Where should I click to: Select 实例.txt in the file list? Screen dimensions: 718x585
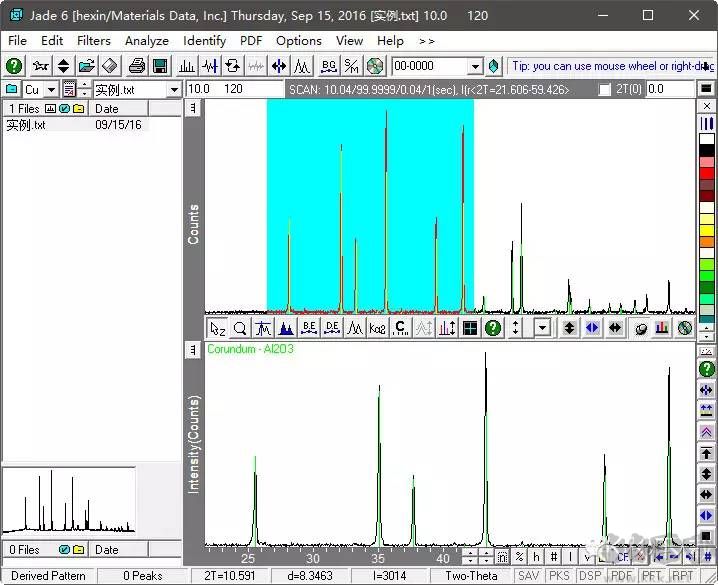26,125
